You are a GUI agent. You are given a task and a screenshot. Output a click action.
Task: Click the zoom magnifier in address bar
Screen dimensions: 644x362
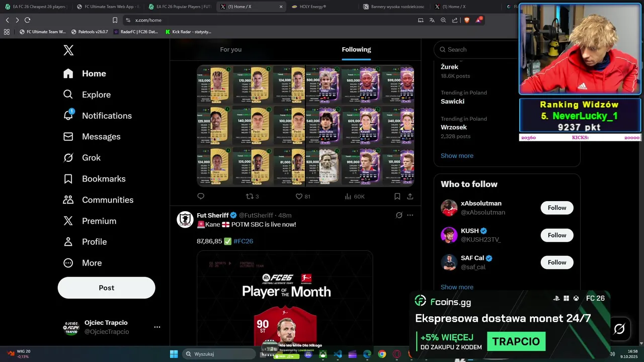tap(443, 20)
